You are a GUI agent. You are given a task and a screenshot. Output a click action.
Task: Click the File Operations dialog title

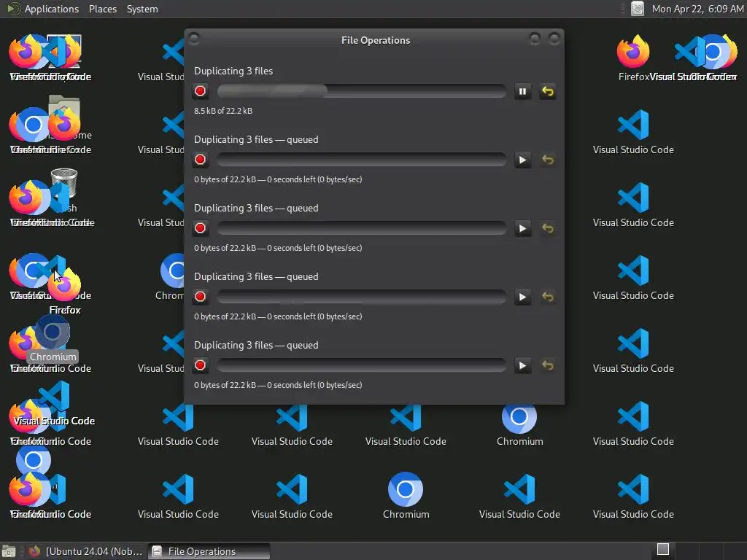click(376, 41)
